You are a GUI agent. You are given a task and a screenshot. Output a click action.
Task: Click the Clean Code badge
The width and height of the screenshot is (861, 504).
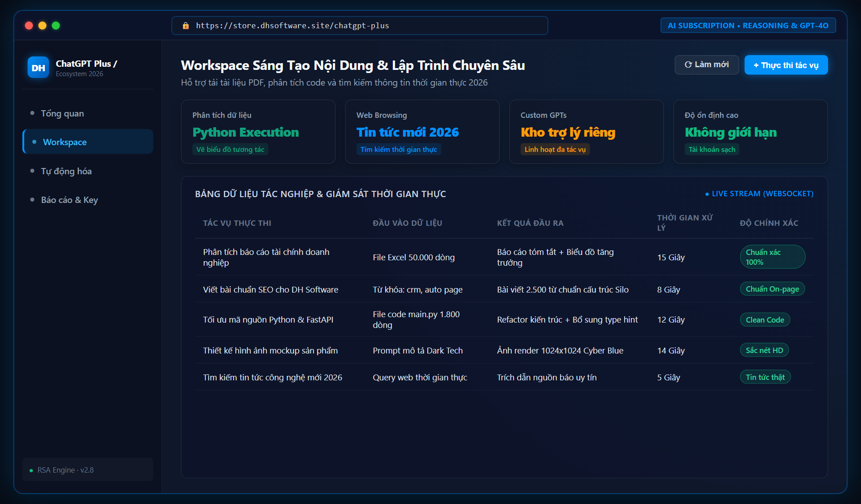coord(765,320)
